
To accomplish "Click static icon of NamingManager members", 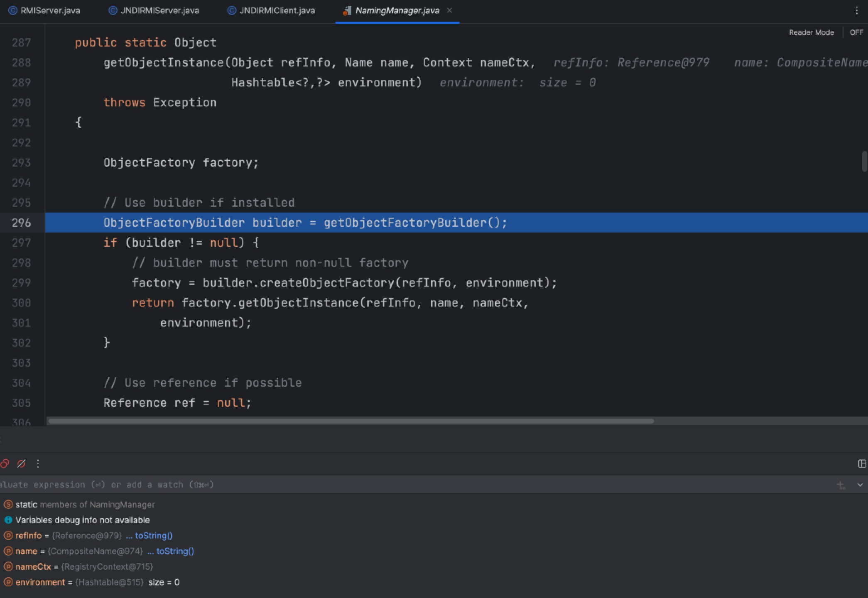I will click(8, 505).
